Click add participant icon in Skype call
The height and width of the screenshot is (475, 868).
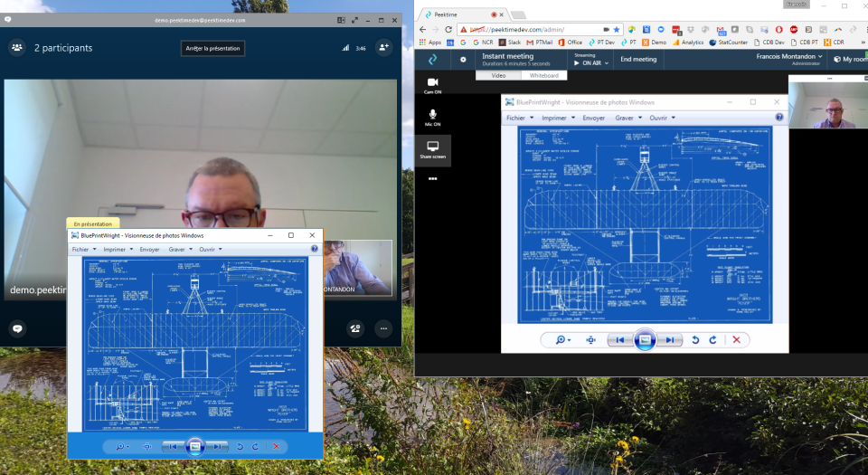383,48
